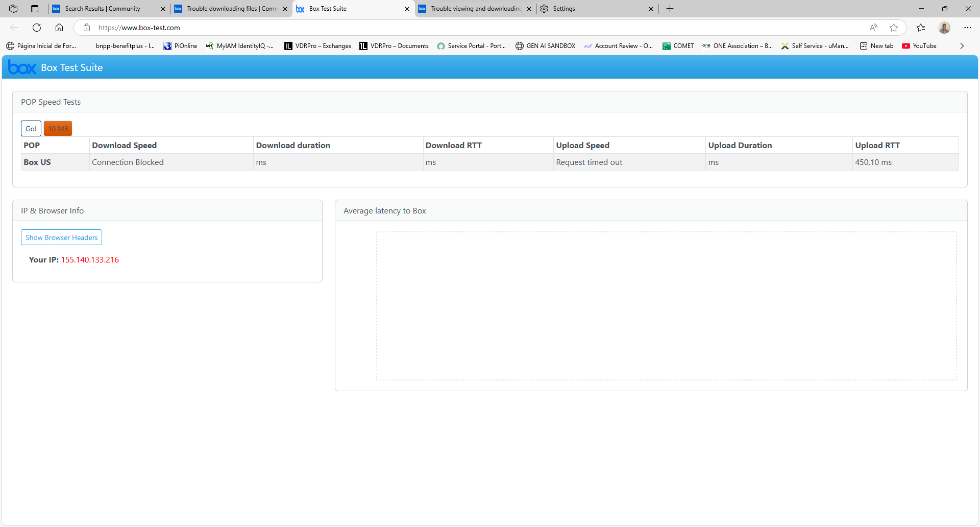Expand the bookmarks bar overflow chevron
This screenshot has height=527, width=980.
pos(962,46)
